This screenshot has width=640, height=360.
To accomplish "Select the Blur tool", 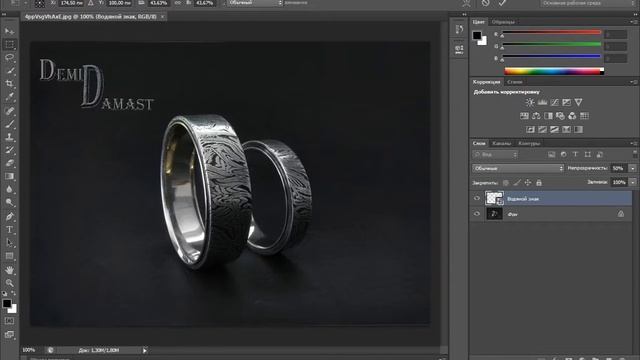I will pos(9,189).
